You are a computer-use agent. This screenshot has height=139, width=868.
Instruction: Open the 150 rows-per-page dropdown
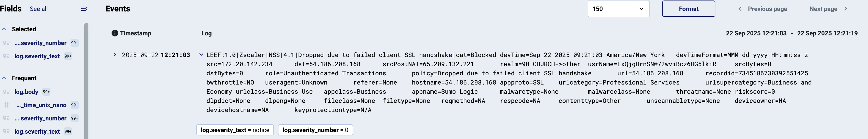coord(618,9)
